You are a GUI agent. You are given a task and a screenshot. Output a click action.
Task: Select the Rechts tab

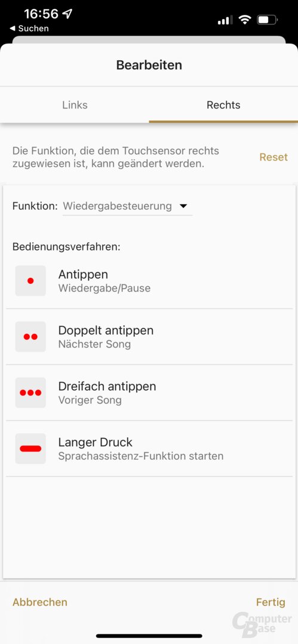coord(223,105)
